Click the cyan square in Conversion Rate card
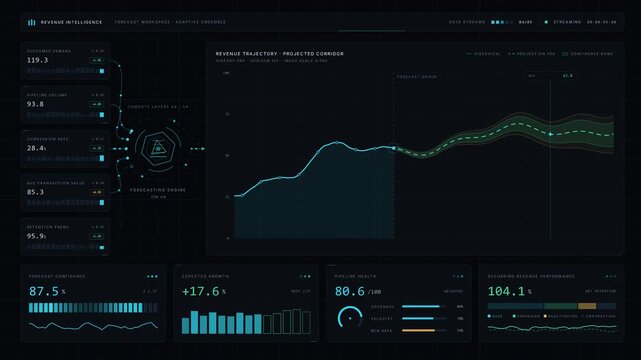Image resolution: width=641 pixels, height=360 pixels. (102, 158)
